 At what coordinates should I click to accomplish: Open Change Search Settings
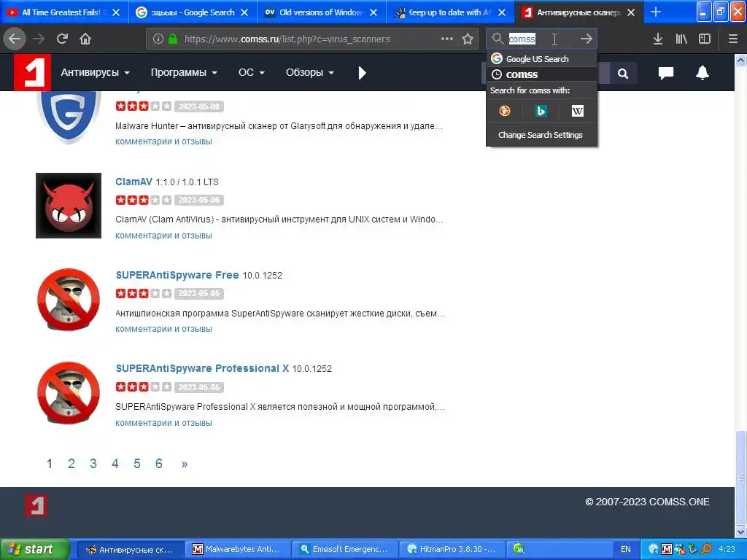[x=541, y=135]
